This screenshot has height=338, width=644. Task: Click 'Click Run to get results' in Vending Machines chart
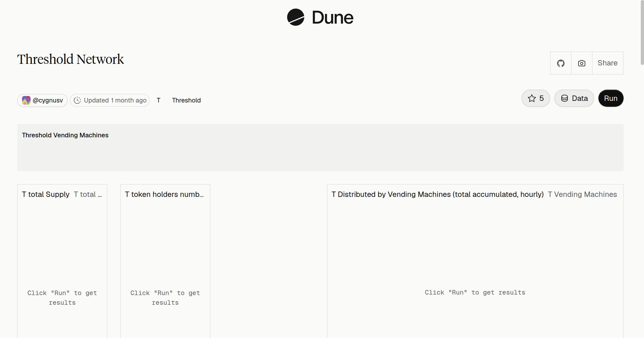pos(475,292)
